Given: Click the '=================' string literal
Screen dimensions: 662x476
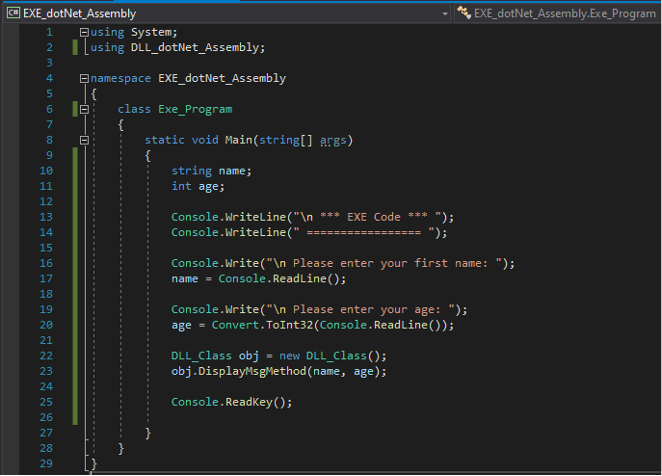Looking at the screenshot, I should (x=363, y=232).
